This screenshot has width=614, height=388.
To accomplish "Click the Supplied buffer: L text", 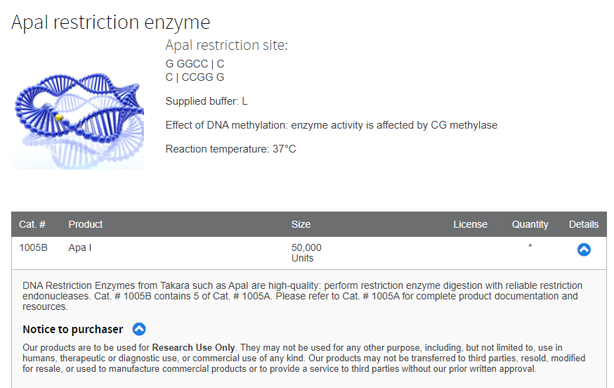I will tap(206, 101).
